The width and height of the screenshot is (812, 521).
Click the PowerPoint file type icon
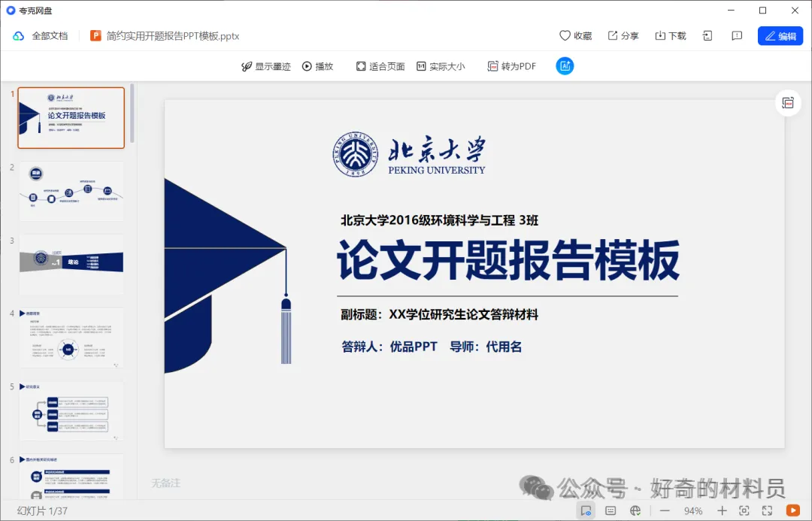95,36
